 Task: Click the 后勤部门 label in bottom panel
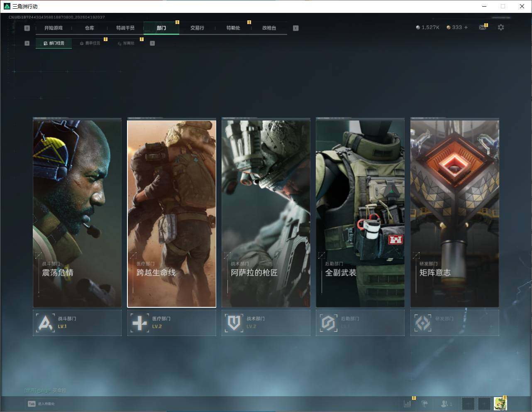[350, 319]
